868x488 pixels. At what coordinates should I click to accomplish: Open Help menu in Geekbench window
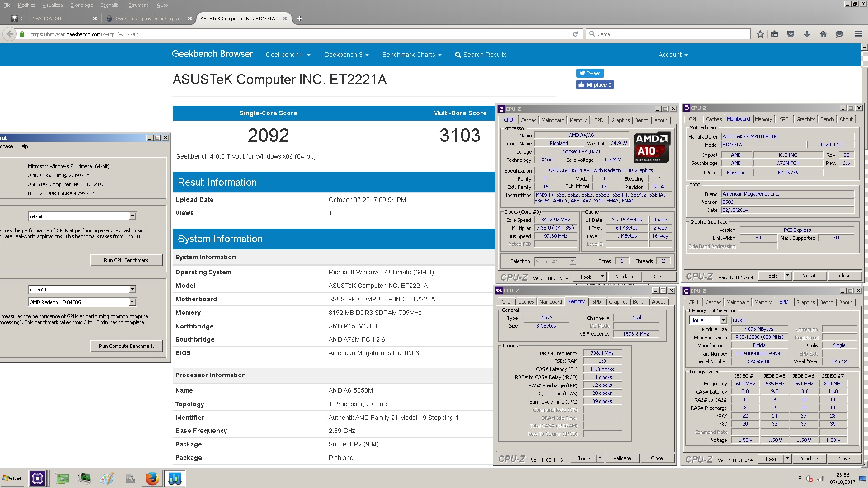(x=23, y=146)
